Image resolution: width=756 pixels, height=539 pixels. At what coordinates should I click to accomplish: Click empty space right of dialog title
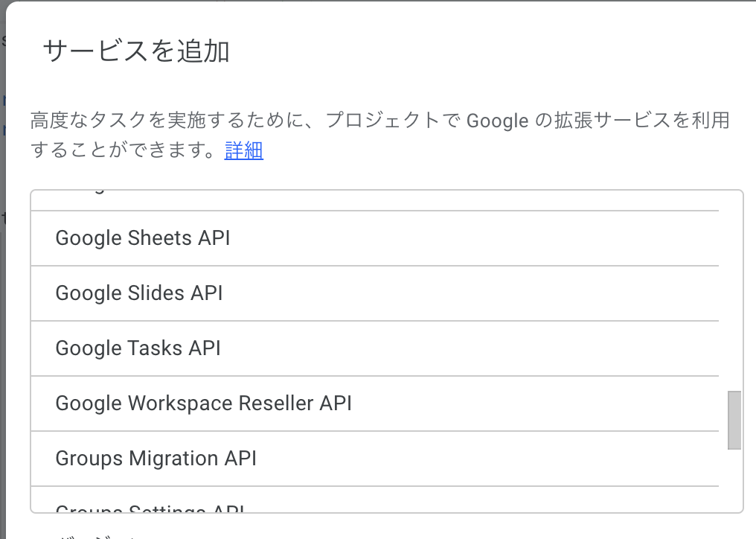point(484,51)
